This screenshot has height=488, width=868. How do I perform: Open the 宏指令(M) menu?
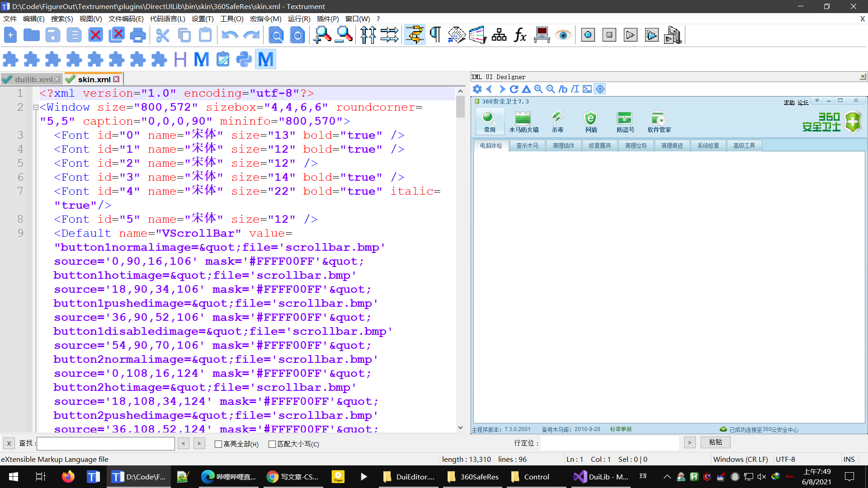pyautogui.click(x=265, y=19)
